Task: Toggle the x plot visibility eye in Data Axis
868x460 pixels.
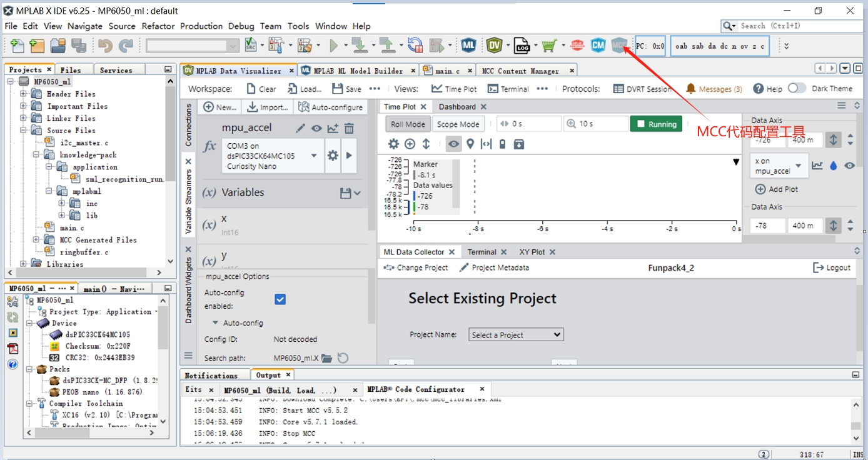Action: click(x=849, y=166)
